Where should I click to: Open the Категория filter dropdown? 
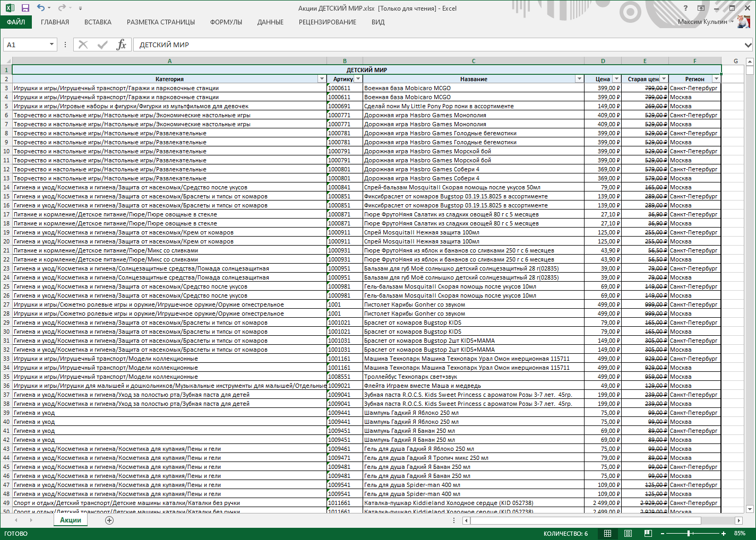point(322,79)
